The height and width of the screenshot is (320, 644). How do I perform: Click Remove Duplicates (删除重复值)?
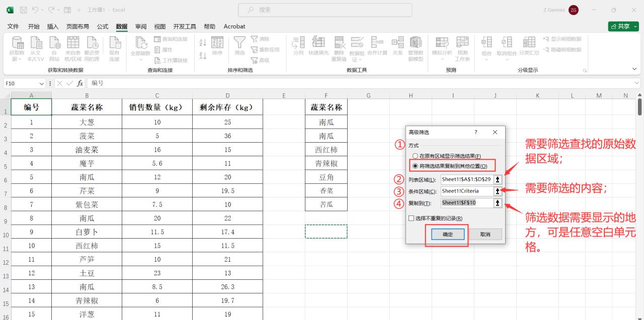(x=339, y=49)
